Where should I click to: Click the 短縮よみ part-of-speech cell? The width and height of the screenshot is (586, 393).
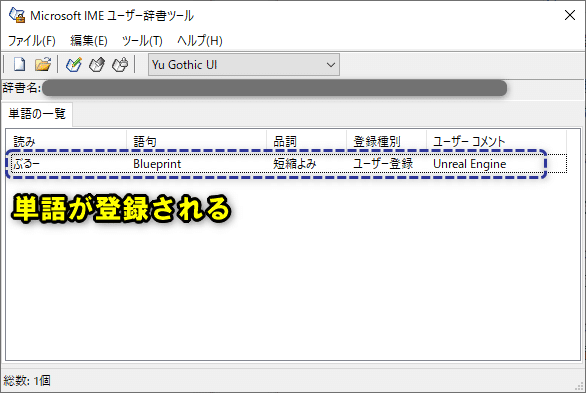click(294, 164)
